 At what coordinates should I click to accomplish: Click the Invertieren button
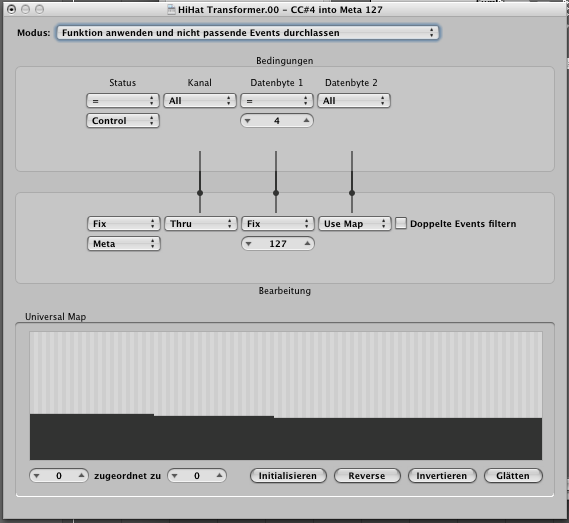(x=442, y=475)
